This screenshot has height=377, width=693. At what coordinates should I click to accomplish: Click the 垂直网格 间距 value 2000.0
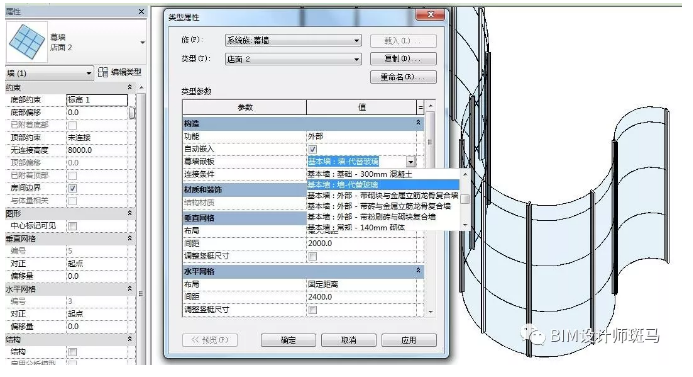362,244
